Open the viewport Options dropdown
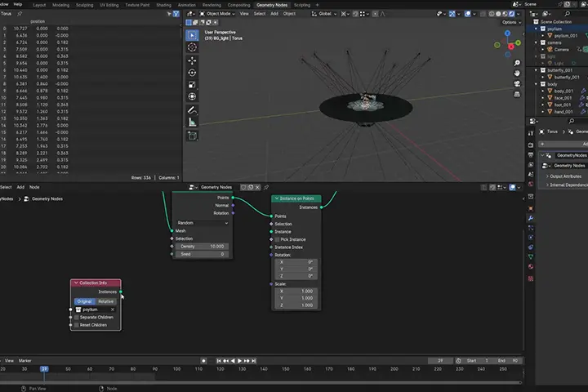 pyautogui.click(x=512, y=23)
